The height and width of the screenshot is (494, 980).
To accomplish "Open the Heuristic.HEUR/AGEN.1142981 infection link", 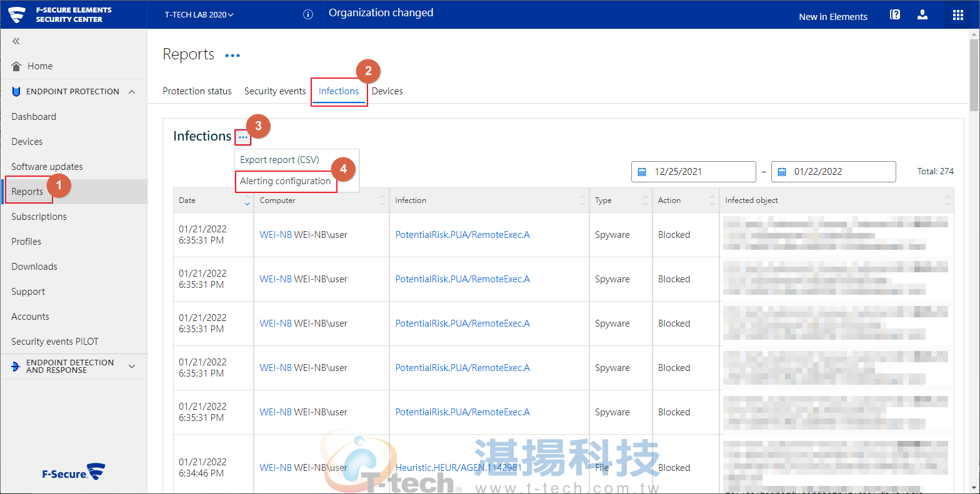I will click(459, 468).
